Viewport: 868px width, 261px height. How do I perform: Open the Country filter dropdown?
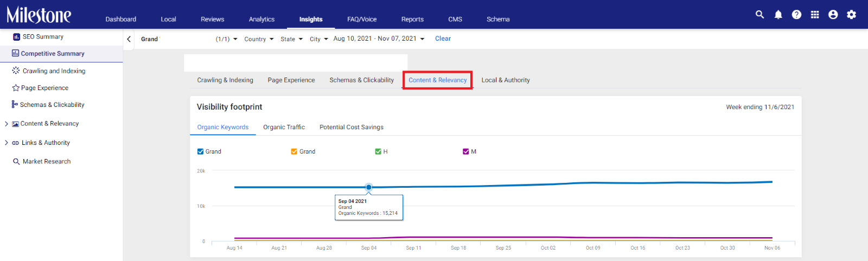[x=259, y=39]
